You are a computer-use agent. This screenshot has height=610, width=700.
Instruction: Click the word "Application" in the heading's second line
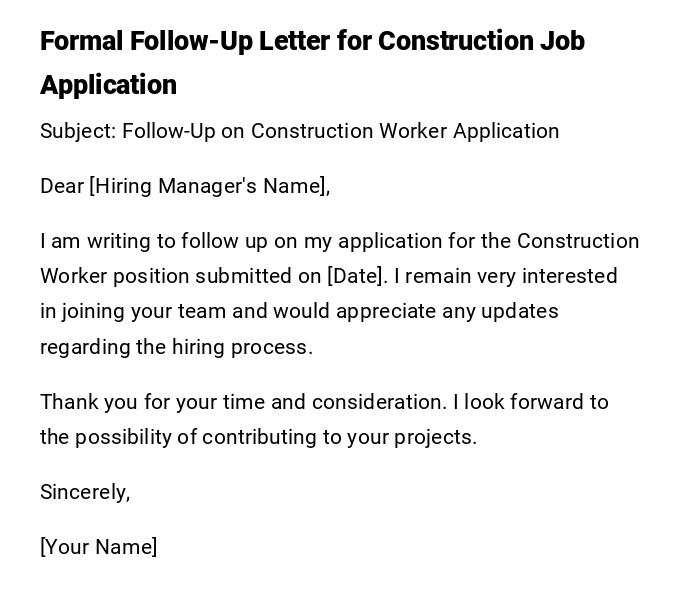[108, 85]
